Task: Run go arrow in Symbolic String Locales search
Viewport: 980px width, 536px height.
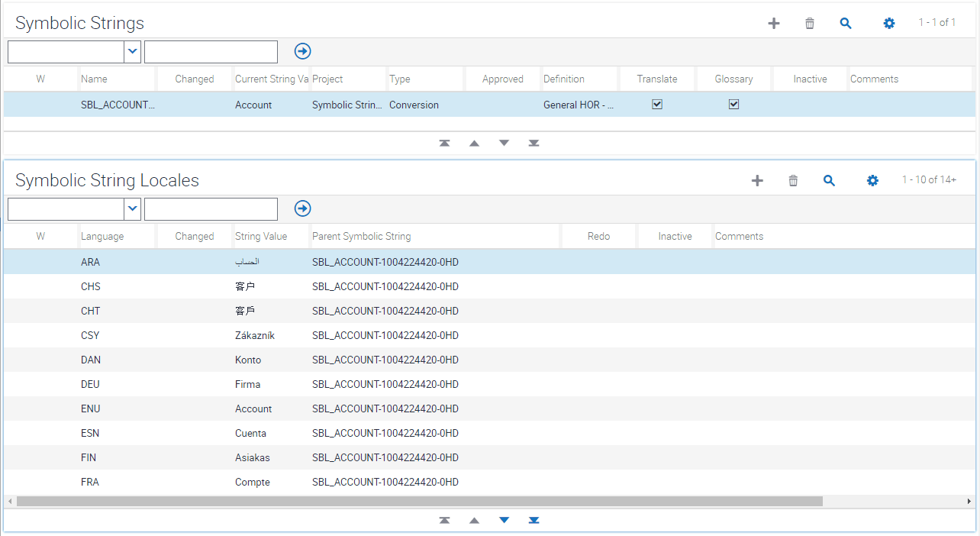Action: pos(303,208)
